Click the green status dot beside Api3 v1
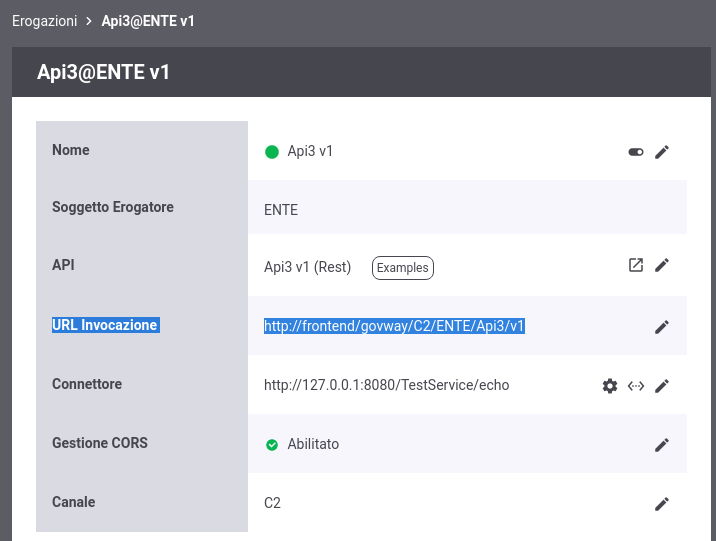 [x=272, y=152]
